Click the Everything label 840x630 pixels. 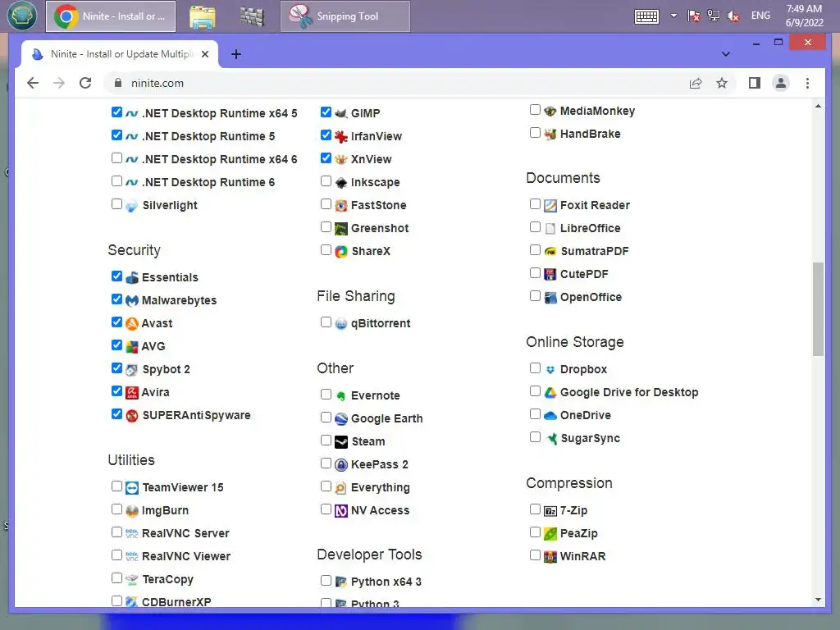pyautogui.click(x=381, y=487)
